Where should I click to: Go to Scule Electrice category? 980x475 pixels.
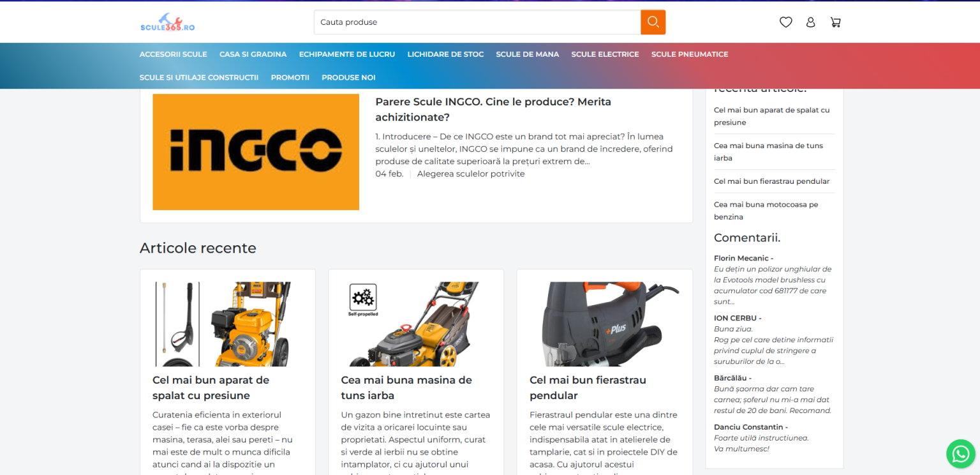point(605,54)
